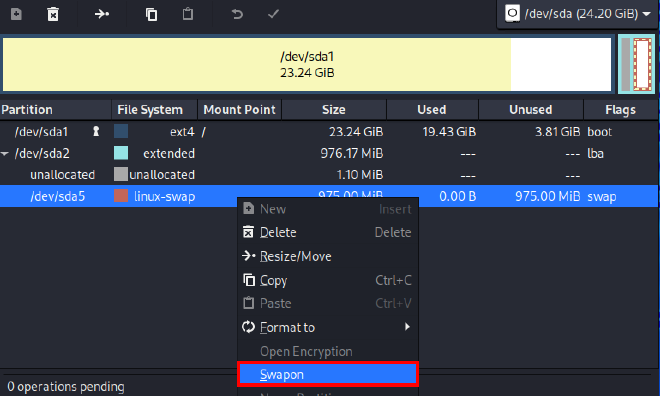Select the unallocated partition row
Screen dimensions: 660x396
click(329, 175)
